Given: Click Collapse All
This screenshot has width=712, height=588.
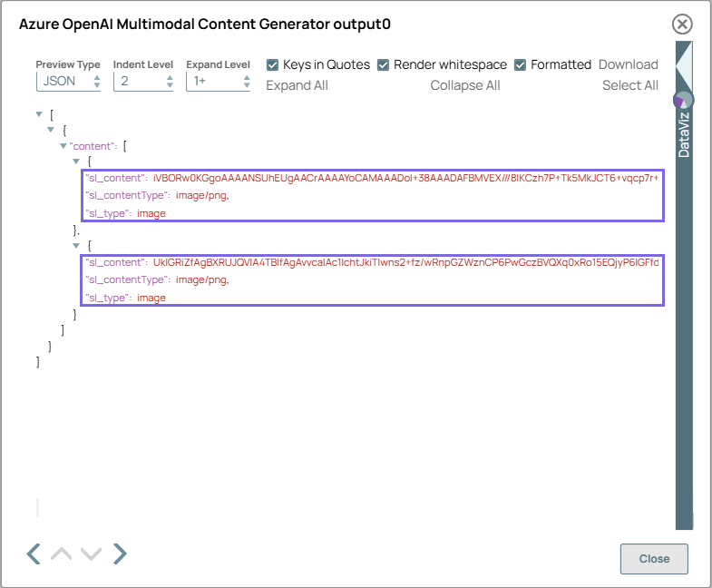Looking at the screenshot, I should click(x=465, y=85).
